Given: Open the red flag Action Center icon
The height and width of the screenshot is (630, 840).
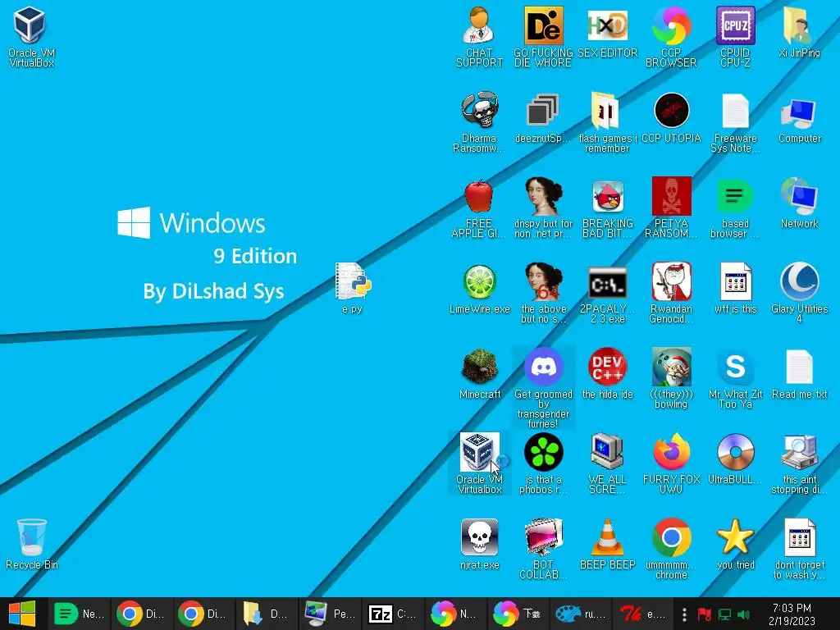Looking at the screenshot, I should [x=704, y=614].
